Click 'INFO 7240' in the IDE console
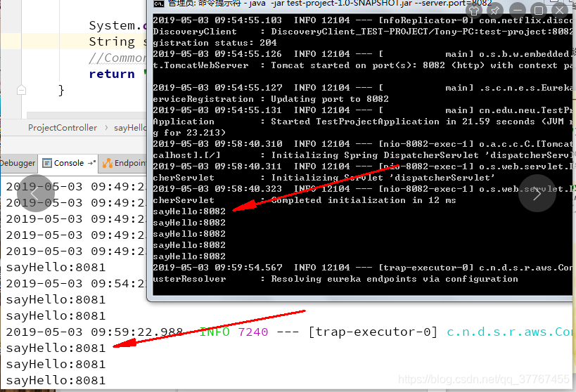 click(x=233, y=332)
